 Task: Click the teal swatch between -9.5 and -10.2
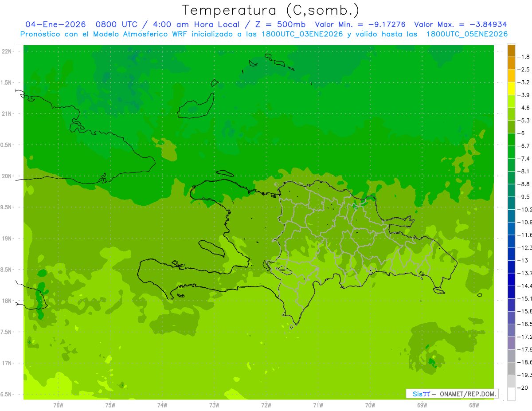click(511, 203)
